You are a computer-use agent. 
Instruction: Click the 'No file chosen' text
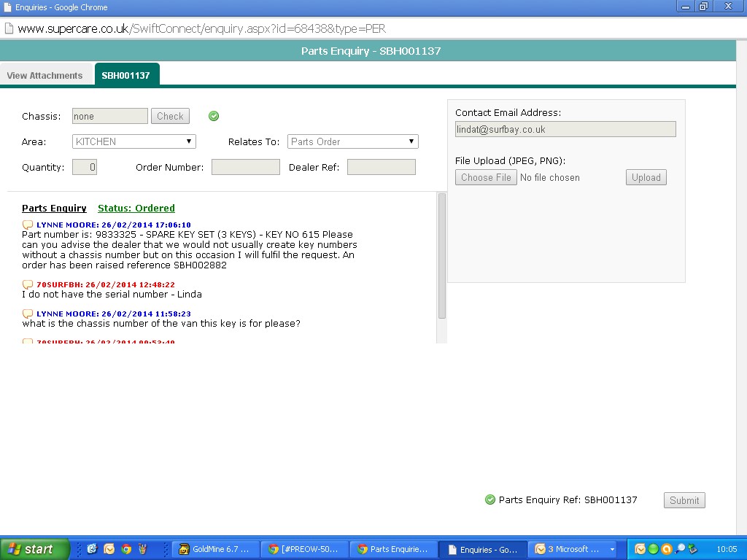[x=550, y=177]
